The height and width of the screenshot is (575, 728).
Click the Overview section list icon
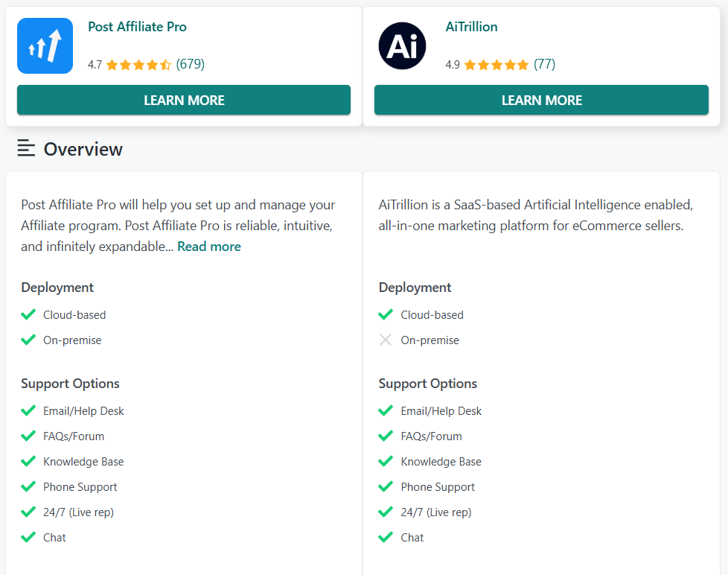click(27, 148)
